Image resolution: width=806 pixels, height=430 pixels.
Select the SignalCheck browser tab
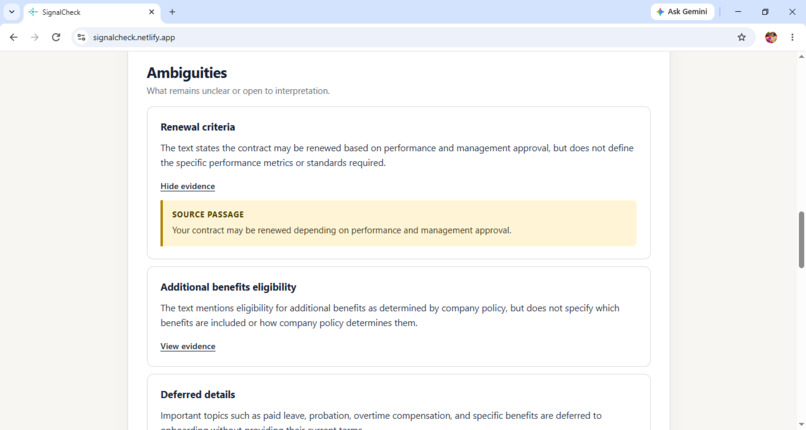click(x=91, y=12)
